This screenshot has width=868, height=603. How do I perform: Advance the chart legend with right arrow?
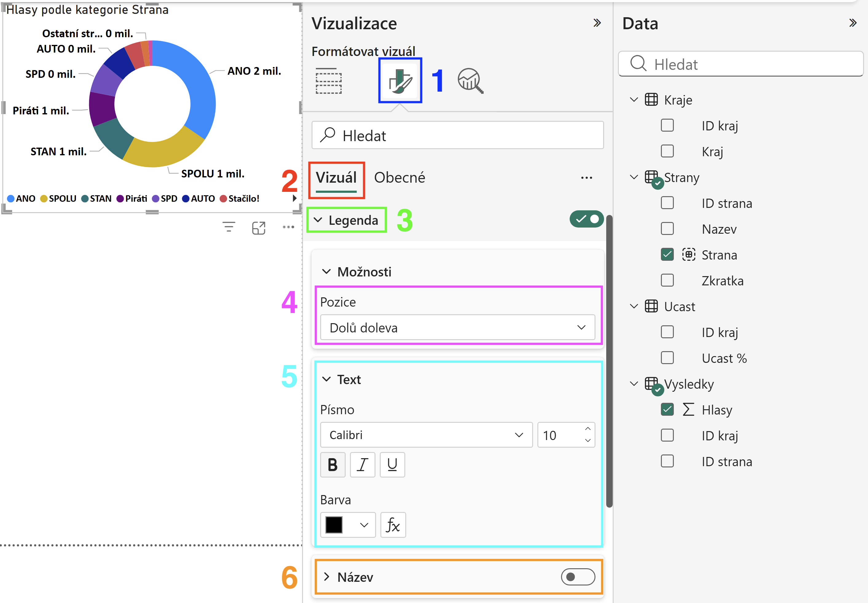coord(294,198)
